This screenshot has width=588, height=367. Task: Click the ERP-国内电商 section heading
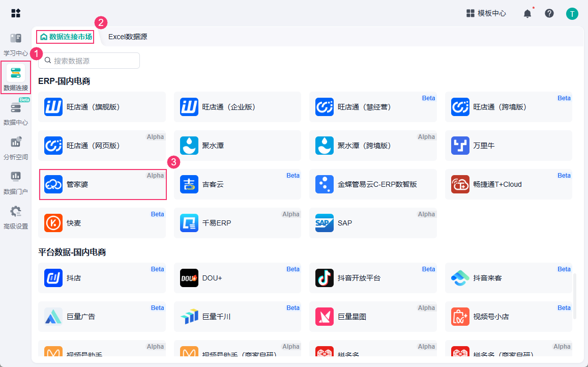(64, 81)
